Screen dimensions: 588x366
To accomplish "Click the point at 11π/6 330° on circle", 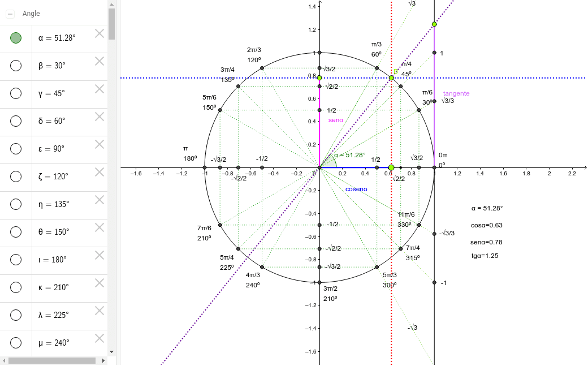I will tap(419, 225).
